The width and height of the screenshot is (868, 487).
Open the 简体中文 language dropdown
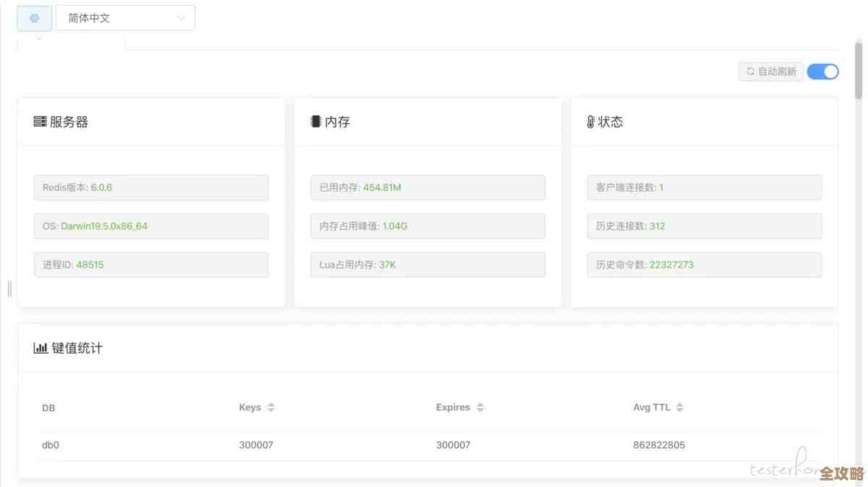(x=125, y=18)
